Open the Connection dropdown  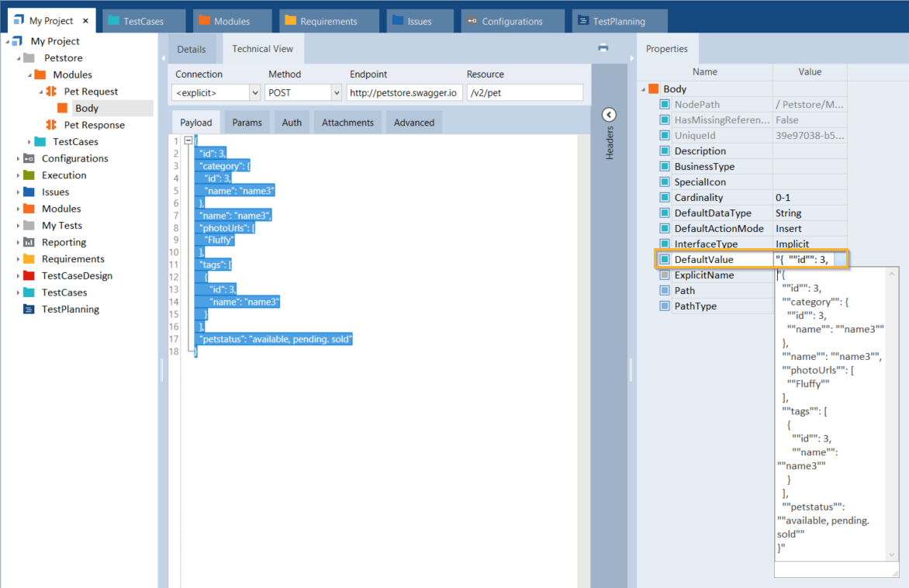254,93
